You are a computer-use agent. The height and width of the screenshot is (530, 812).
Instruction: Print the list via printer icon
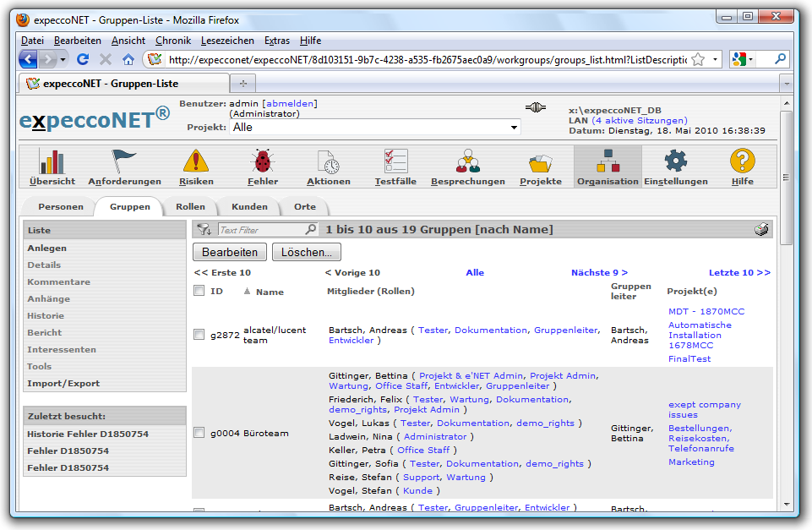(761, 230)
